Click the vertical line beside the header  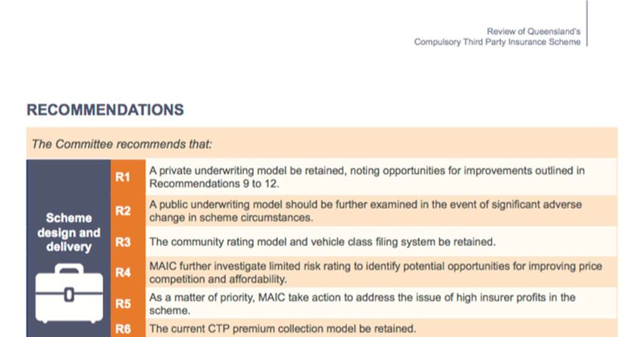(587, 23)
